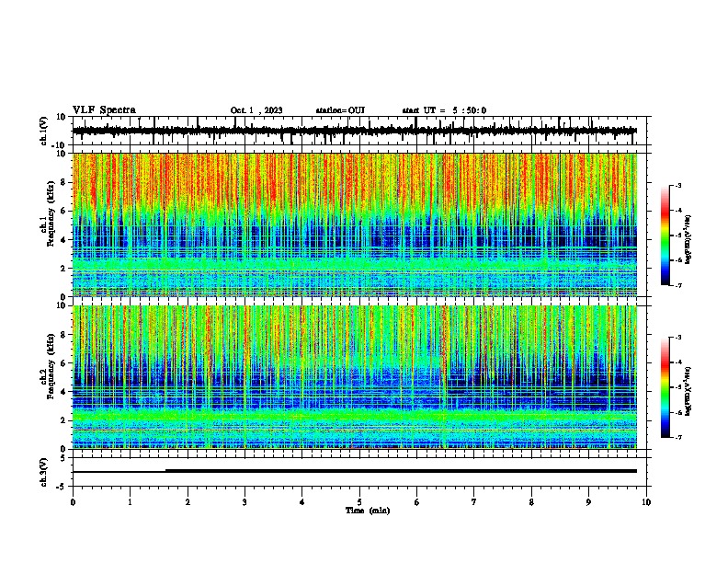Click the step in the ch.3 trace
The height and width of the screenshot is (563, 728).
click(x=165, y=471)
